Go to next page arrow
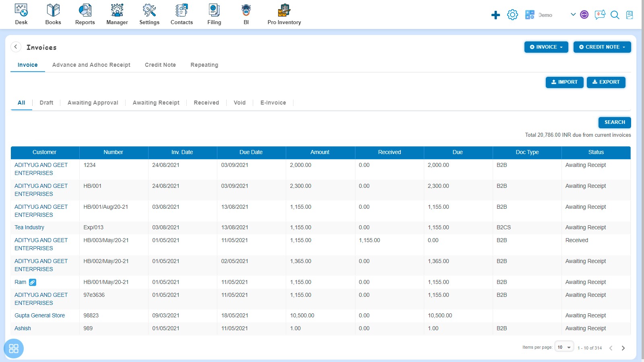 click(x=623, y=348)
